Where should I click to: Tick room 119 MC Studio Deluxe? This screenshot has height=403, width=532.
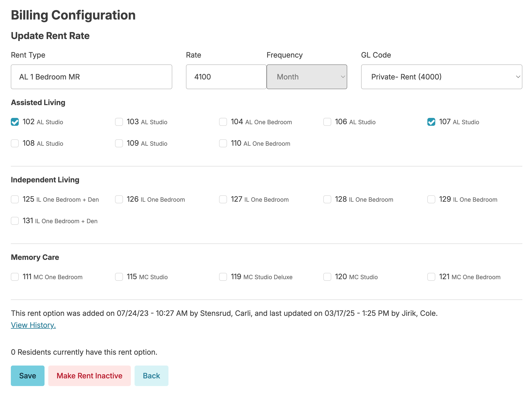[x=223, y=277]
